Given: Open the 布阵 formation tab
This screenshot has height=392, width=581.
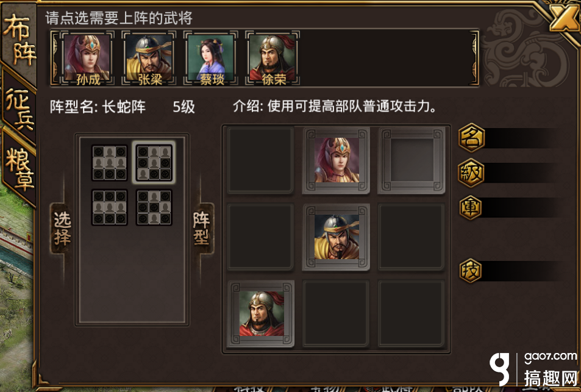Looking at the screenshot, I should (x=18, y=39).
